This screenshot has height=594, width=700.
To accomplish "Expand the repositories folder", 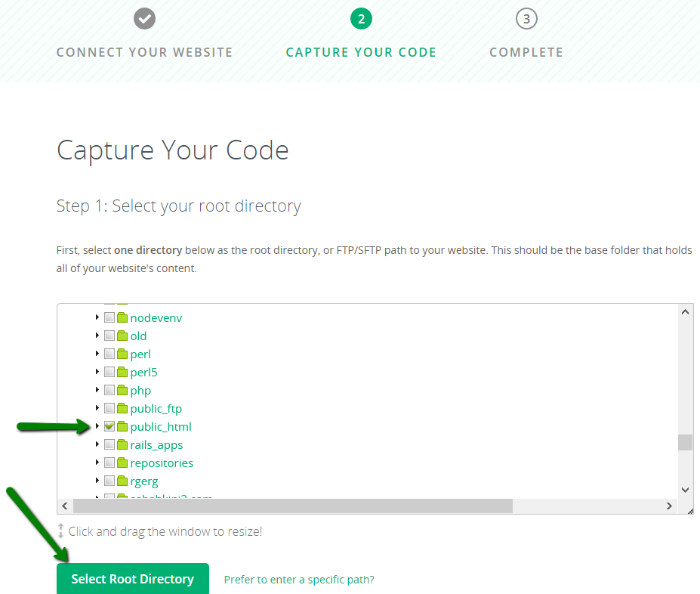I will click(x=97, y=463).
